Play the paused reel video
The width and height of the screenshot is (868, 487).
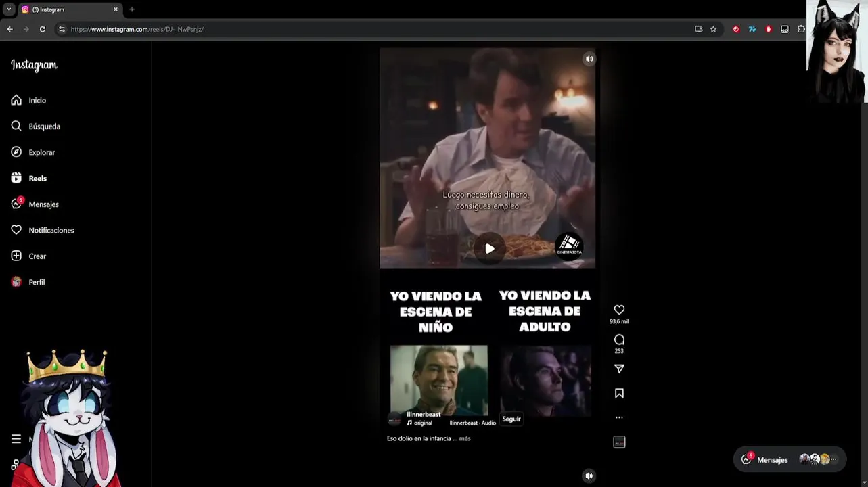click(489, 248)
